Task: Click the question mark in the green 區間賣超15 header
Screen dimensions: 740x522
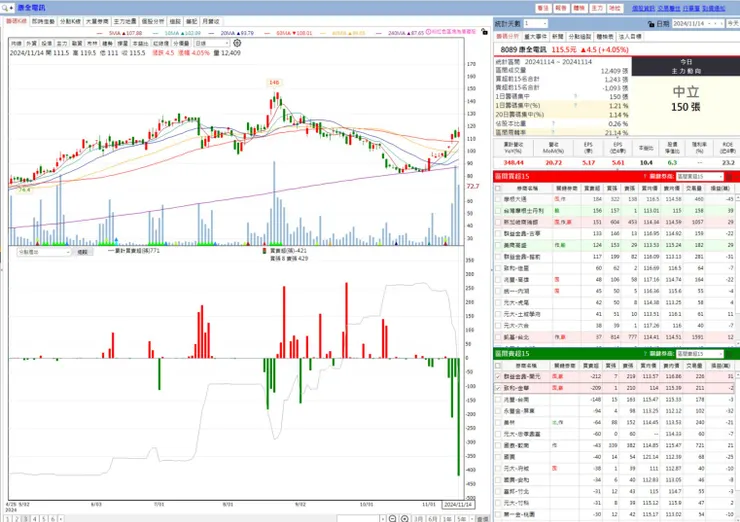Action: pos(645,354)
